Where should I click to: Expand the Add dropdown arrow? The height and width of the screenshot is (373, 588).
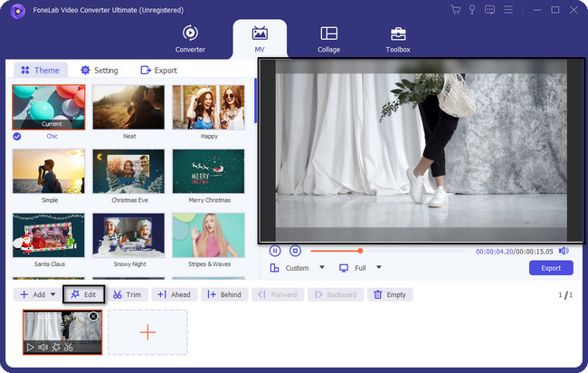(52, 294)
